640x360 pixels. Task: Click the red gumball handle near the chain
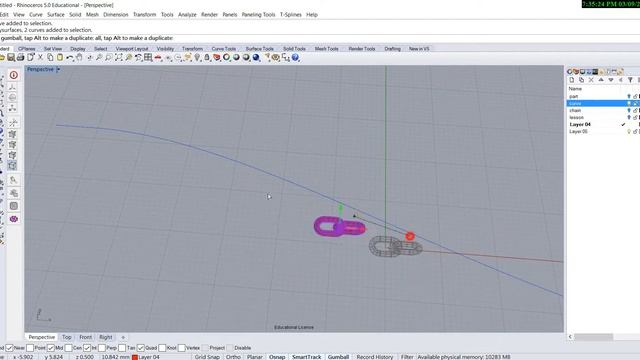click(x=410, y=236)
